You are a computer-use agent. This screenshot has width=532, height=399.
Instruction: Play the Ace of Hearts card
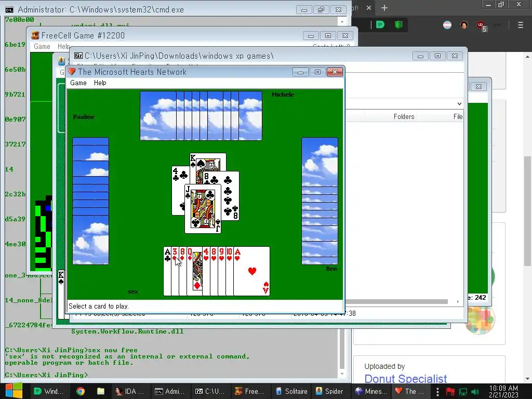(252, 271)
